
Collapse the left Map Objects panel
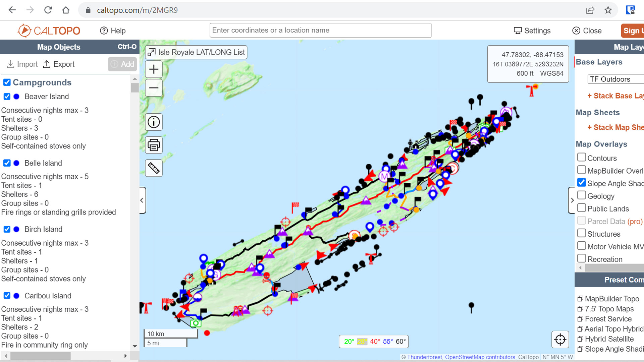click(142, 200)
